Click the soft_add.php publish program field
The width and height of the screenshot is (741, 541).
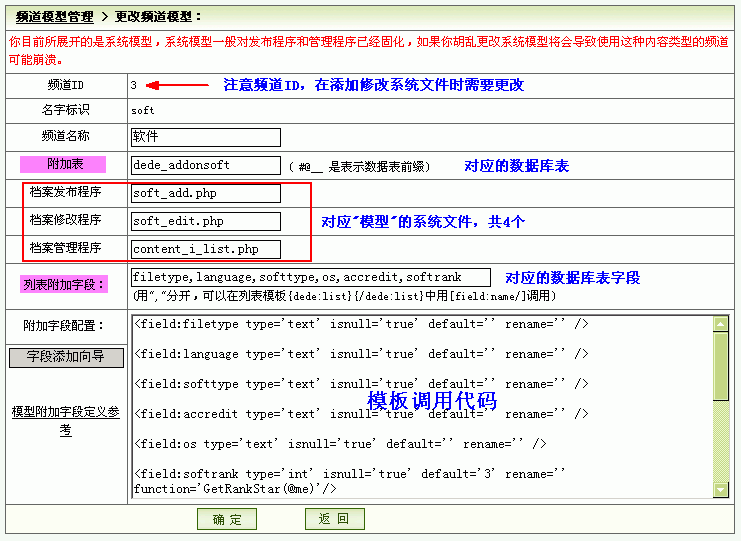tap(206, 193)
